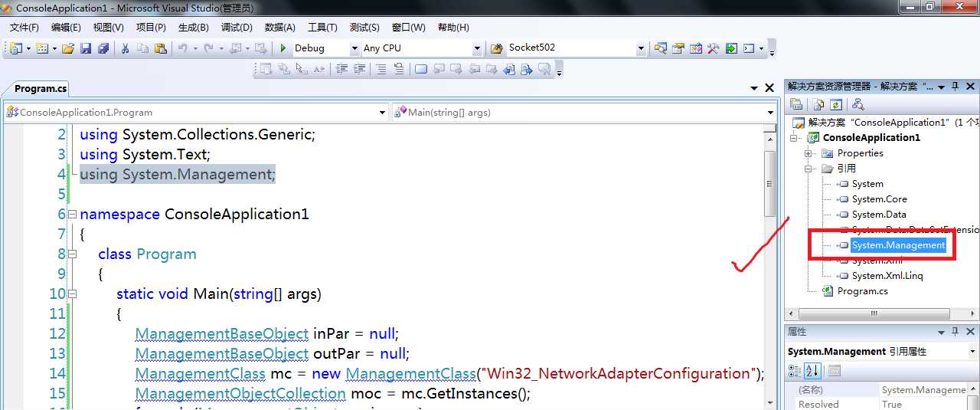The image size is (980, 410).
Task: Open the 视图(V) menu
Action: pyautogui.click(x=109, y=28)
